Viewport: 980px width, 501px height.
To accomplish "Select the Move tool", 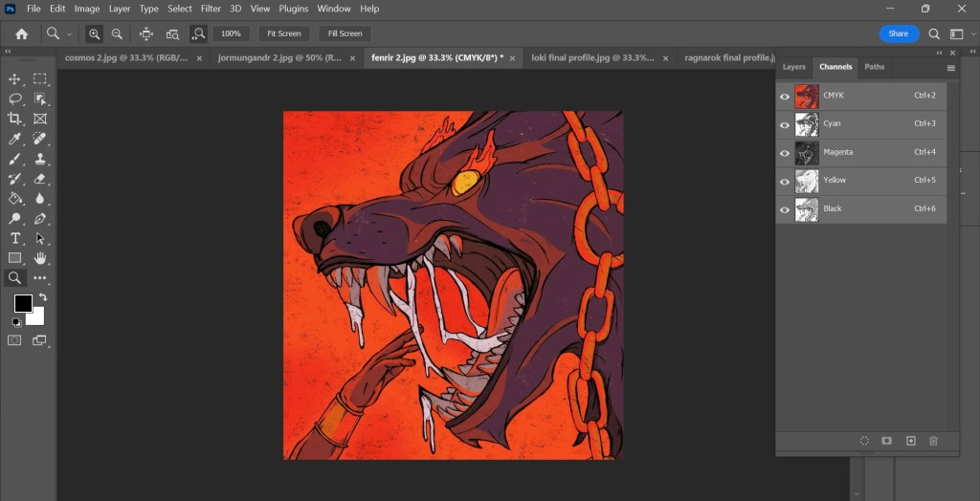I will coord(15,79).
